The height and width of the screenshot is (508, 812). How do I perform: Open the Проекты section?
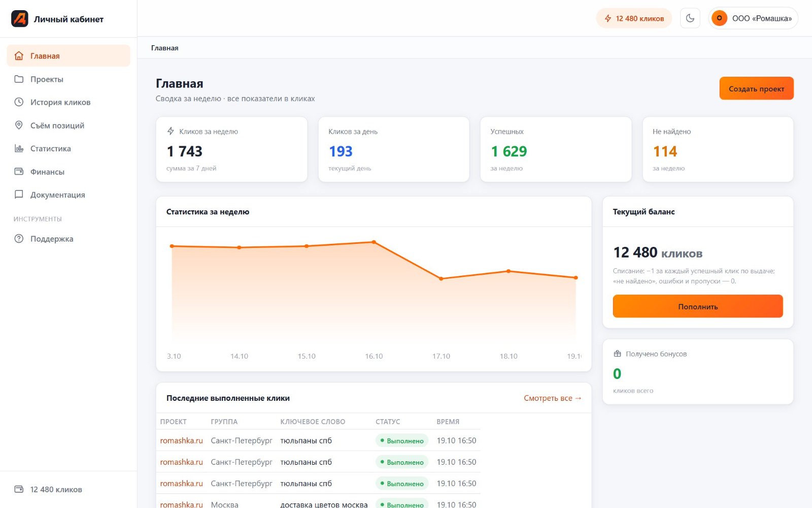tap(69, 79)
